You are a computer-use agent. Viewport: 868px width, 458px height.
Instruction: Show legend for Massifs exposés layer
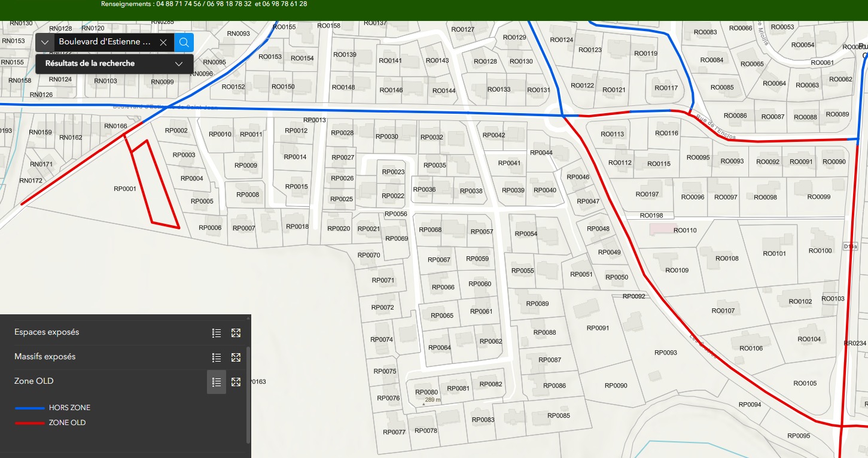[x=217, y=357]
